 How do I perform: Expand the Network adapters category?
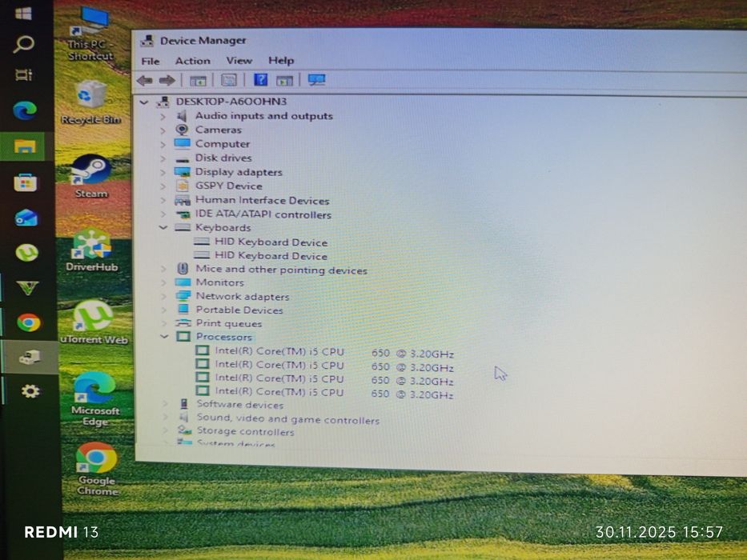[x=164, y=296]
